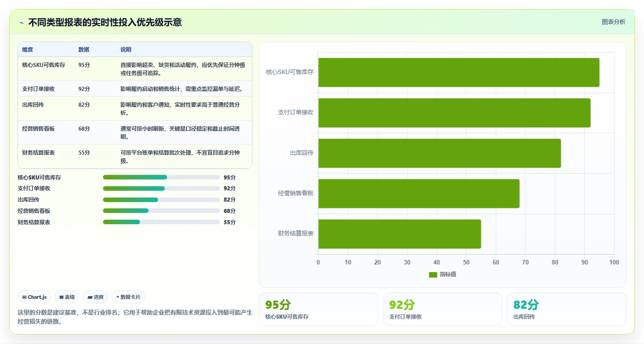Click the 财务结算报表 progress bar
This screenshot has width=644, height=344.
click(x=161, y=222)
